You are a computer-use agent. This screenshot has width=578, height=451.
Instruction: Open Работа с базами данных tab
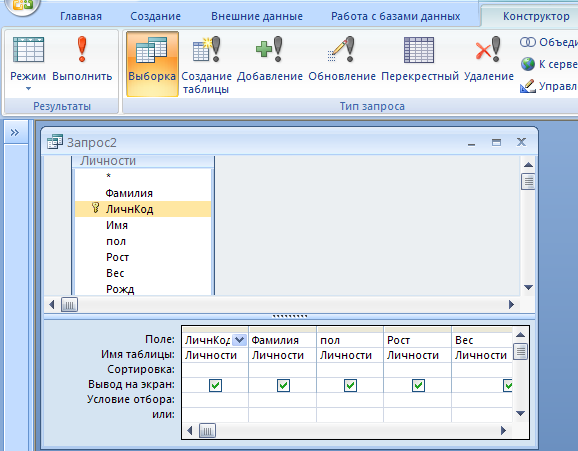(396, 16)
